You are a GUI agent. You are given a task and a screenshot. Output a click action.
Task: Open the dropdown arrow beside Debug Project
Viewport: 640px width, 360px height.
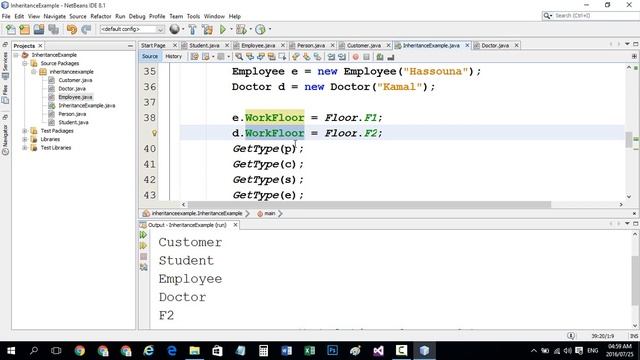point(250,29)
